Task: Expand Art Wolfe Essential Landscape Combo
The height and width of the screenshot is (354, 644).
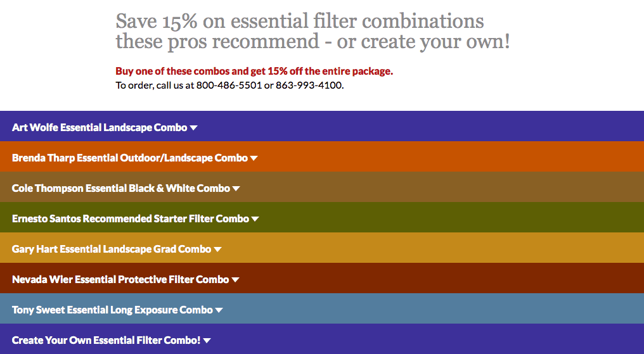Action: click(x=322, y=126)
